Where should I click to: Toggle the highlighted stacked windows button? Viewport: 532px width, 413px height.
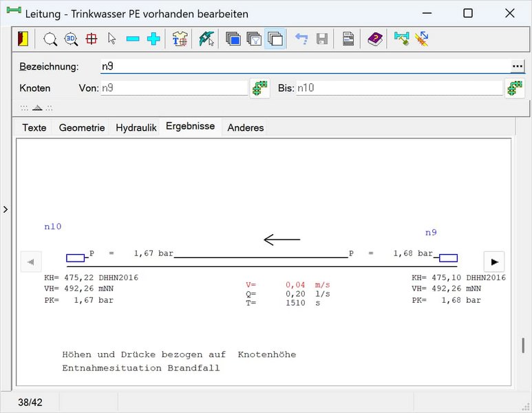(275, 39)
